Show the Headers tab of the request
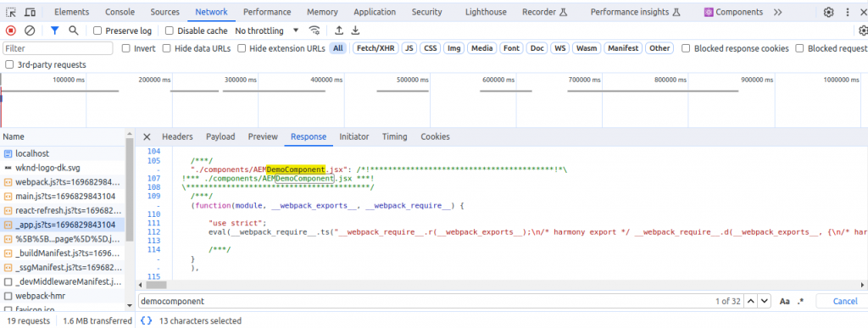The width and height of the screenshot is (868, 328). 177,136
